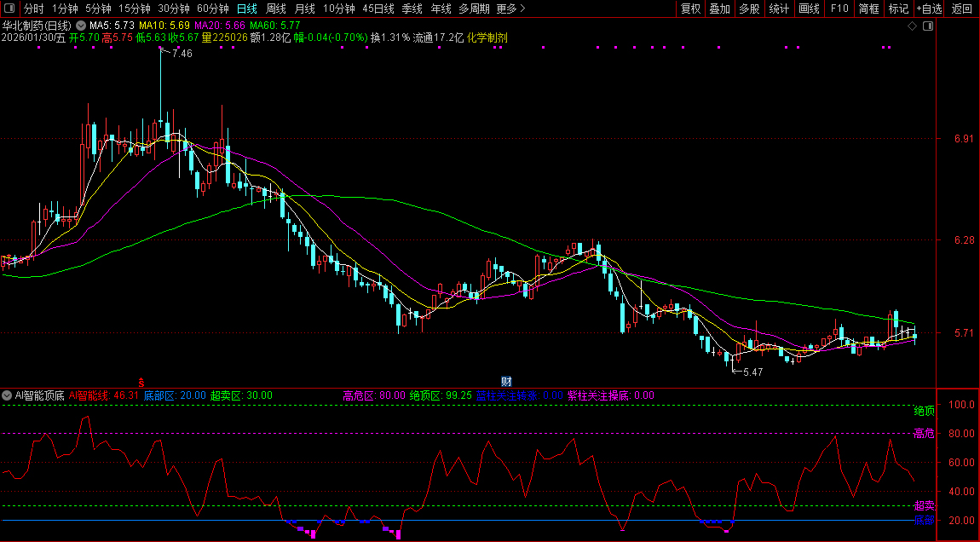Open 标记 marking tool
The width and height of the screenshot is (980, 542).
(898, 9)
